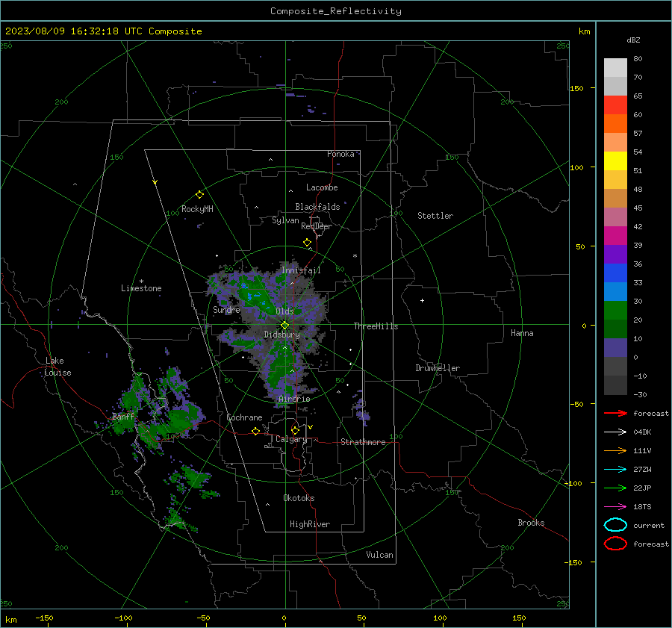Click the Sylvan town label

285,220
